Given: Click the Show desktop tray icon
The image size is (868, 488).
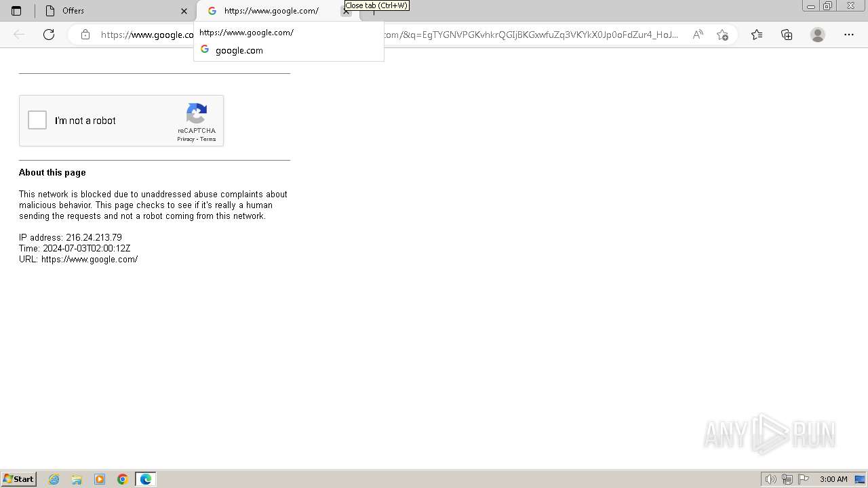Looking at the screenshot, I should pos(861,479).
